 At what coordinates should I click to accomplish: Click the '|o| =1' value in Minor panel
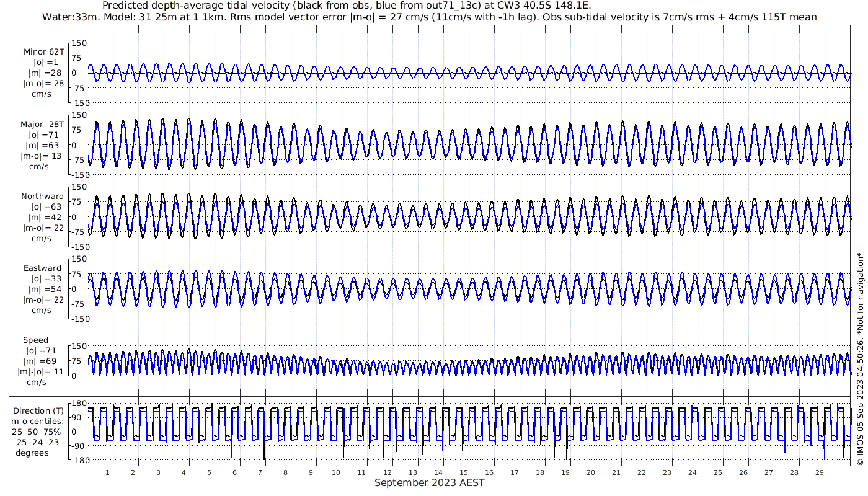pos(45,63)
